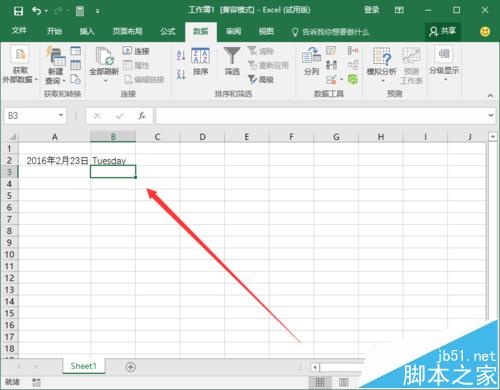This screenshot has width=500, height=390.
Task: Click the Insert Function fx icon
Action: point(142,116)
